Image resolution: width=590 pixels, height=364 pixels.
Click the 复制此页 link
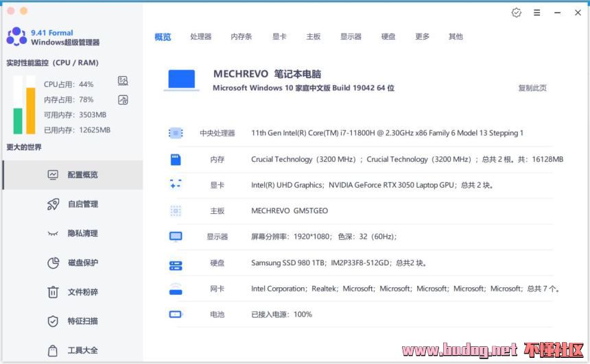532,88
